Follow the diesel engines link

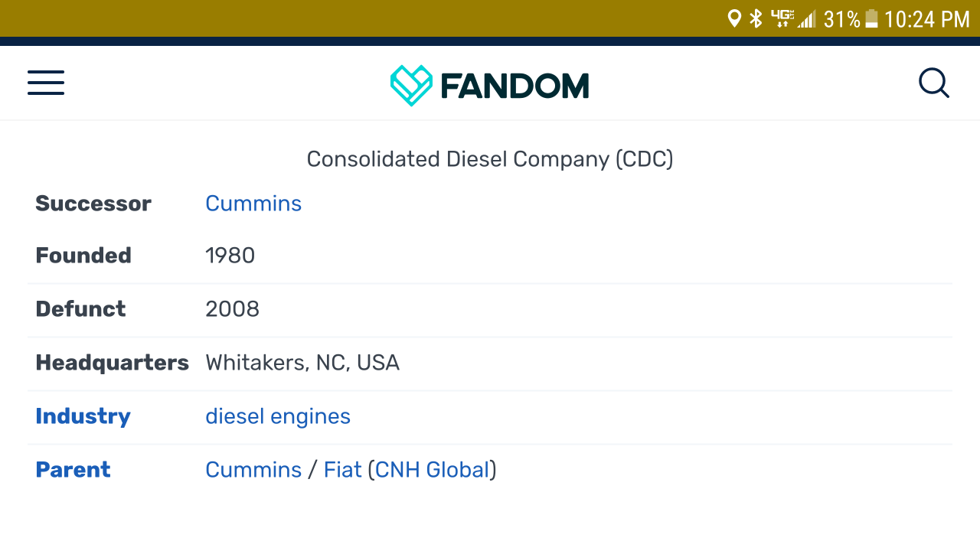pos(278,416)
